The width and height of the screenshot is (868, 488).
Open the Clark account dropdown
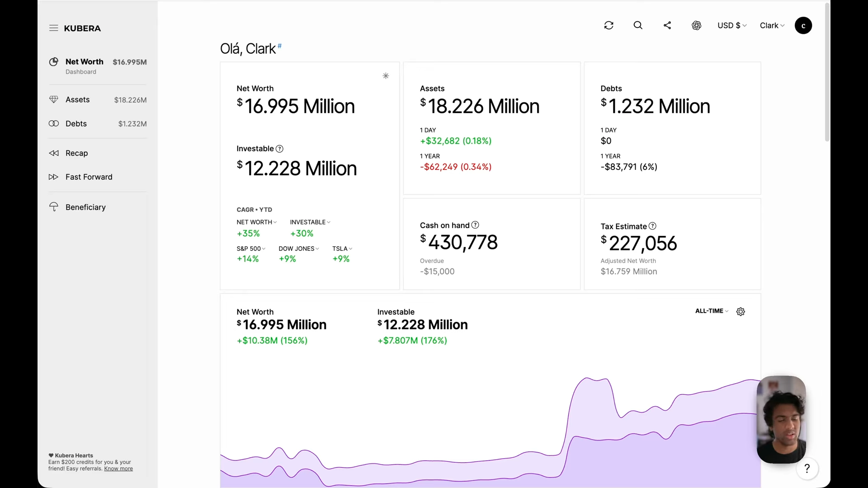pos(772,25)
